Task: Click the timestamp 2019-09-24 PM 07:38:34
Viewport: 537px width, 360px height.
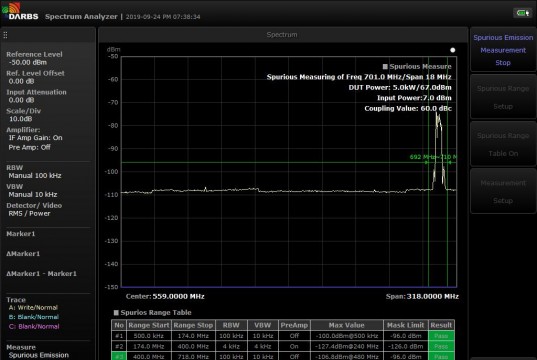Action: (163, 17)
